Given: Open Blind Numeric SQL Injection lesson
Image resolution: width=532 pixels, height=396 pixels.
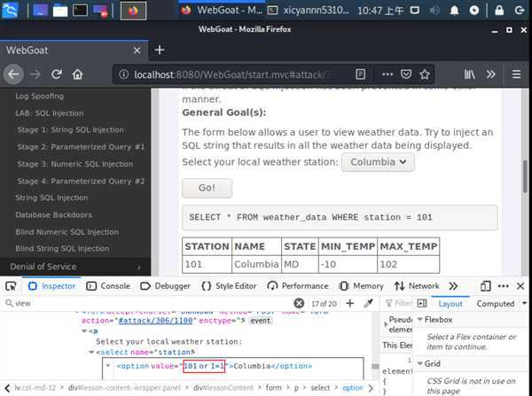Looking at the screenshot, I should (66, 232).
